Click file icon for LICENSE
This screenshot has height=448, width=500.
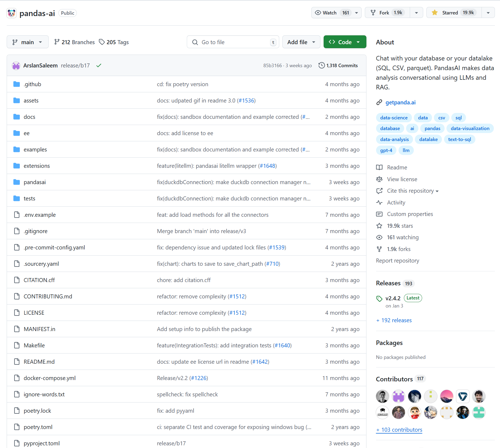17,313
